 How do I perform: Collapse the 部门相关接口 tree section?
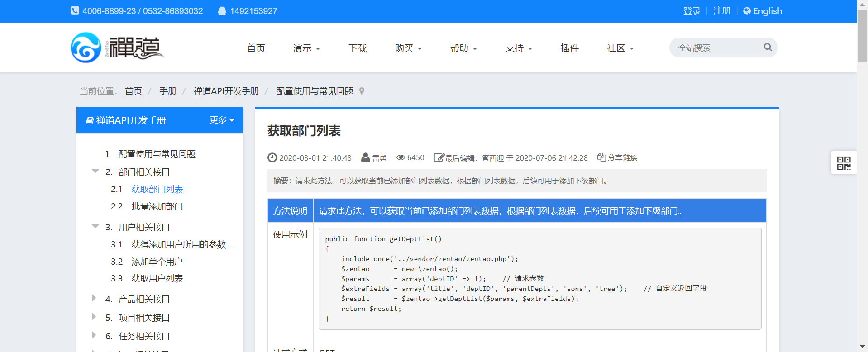click(95, 171)
